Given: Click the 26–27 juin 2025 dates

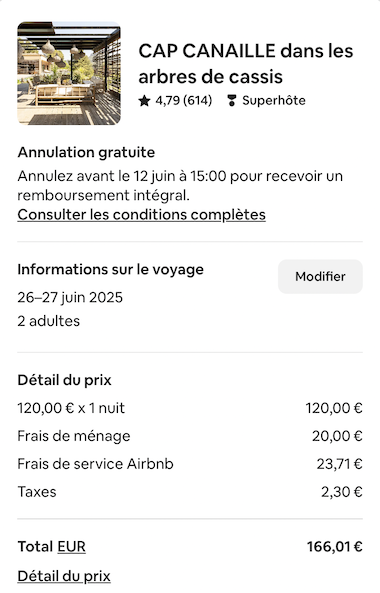Looking at the screenshot, I should point(70,298).
